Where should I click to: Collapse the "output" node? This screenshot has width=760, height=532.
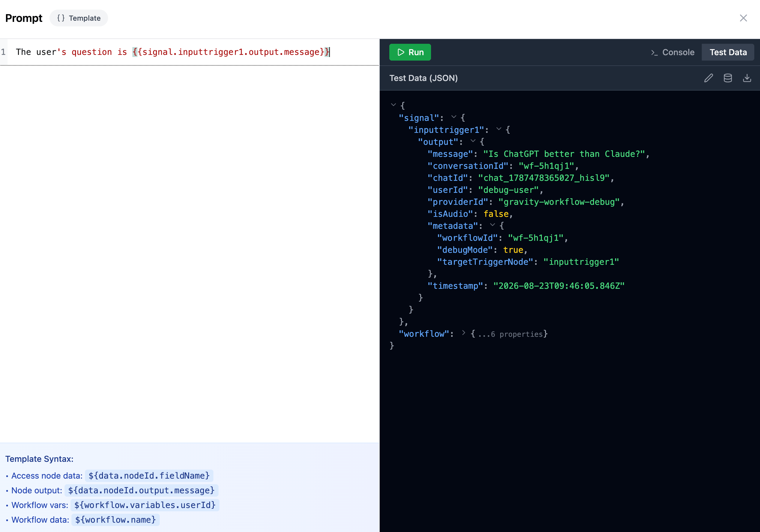pyautogui.click(x=473, y=141)
